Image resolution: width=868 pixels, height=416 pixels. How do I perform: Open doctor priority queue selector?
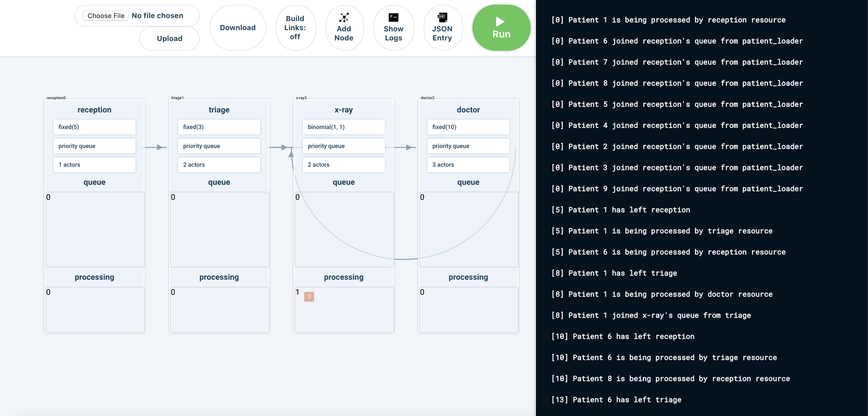click(468, 146)
